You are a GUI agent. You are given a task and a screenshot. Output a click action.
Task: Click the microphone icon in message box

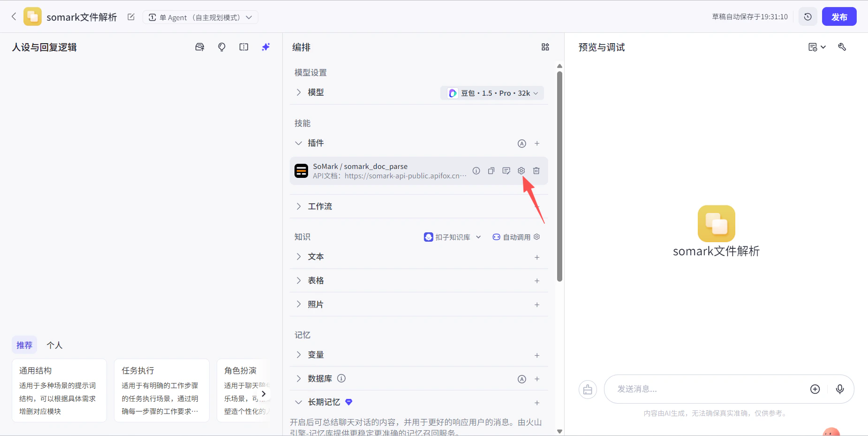click(x=839, y=389)
